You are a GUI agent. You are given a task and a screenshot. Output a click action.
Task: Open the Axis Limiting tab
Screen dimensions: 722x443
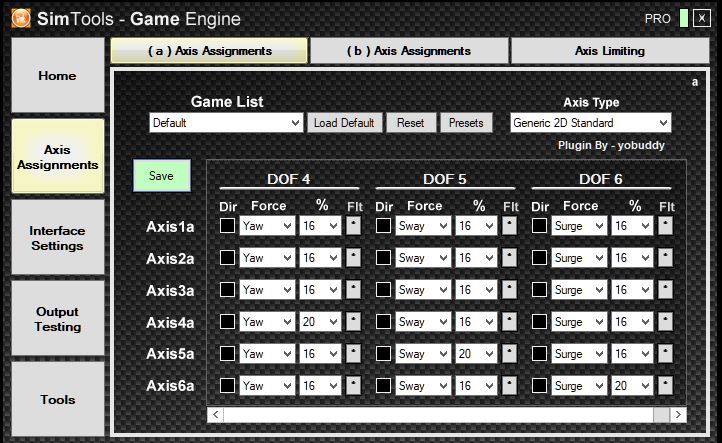pos(610,51)
